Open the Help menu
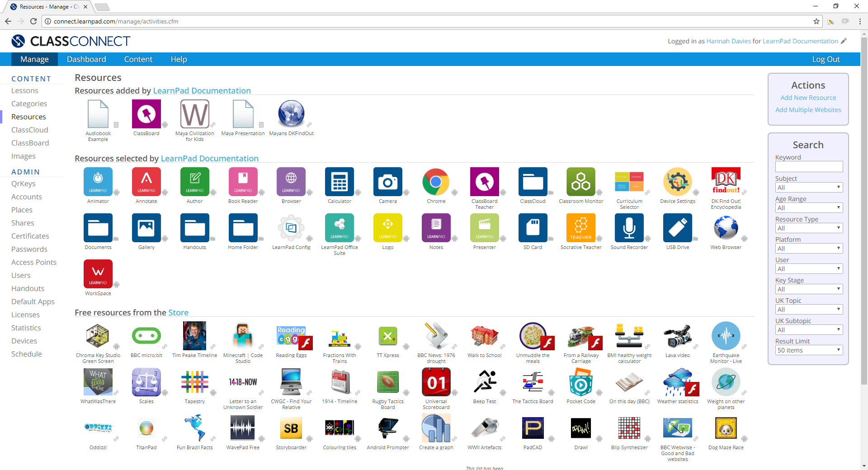 [x=179, y=59]
